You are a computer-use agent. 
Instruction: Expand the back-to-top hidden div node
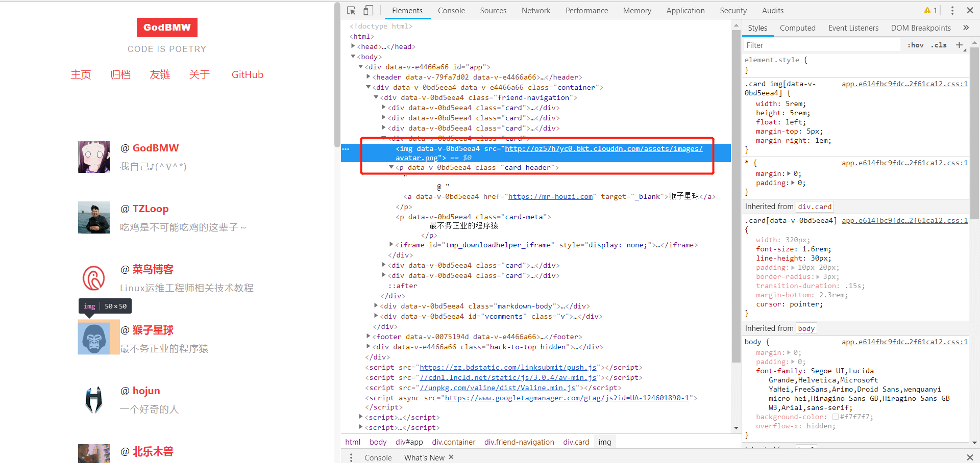[368, 346]
